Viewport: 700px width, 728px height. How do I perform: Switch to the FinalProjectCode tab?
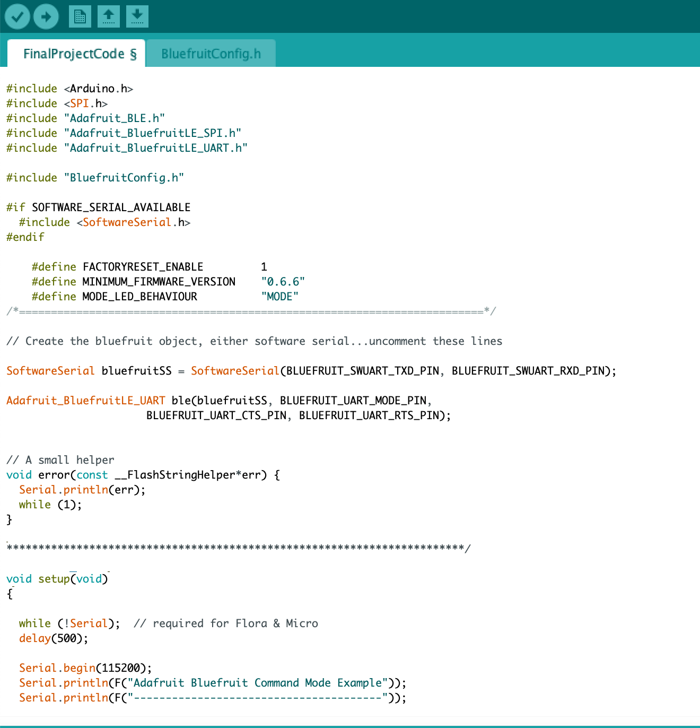[76, 54]
